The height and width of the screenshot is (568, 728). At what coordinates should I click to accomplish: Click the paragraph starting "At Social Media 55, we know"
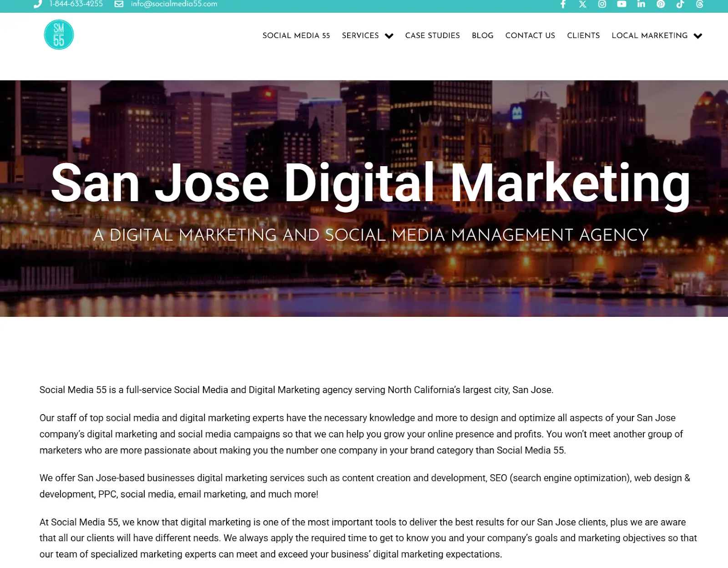[368, 538]
